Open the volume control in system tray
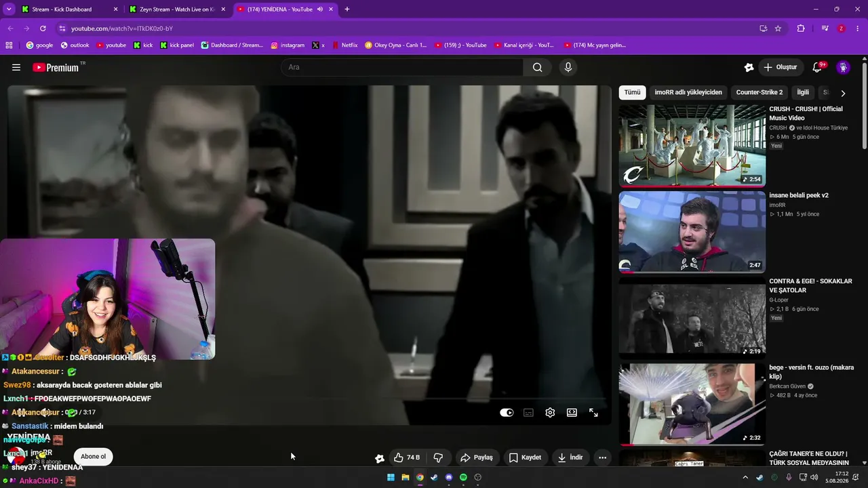The image size is (868, 488). coord(814,477)
